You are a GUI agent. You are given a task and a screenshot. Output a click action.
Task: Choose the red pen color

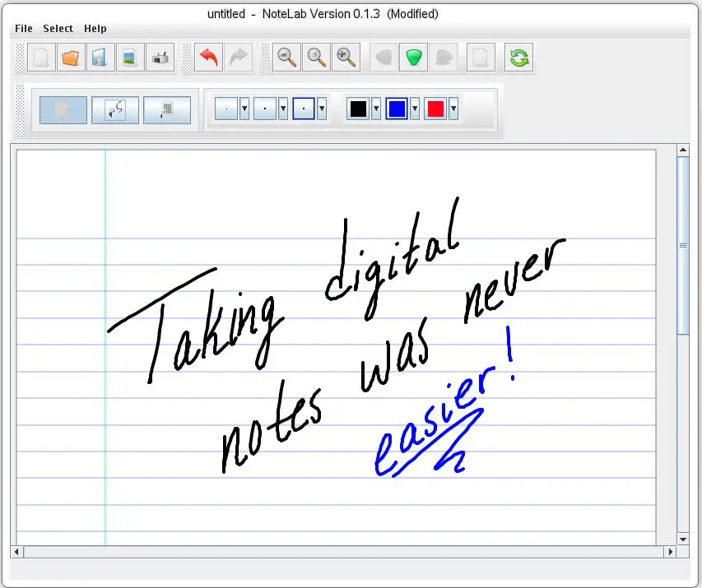[435, 109]
